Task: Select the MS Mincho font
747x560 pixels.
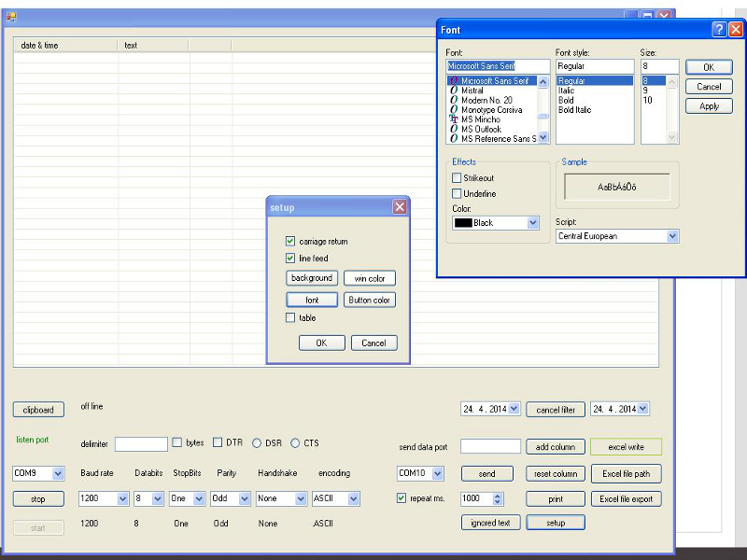Action: 492,119
